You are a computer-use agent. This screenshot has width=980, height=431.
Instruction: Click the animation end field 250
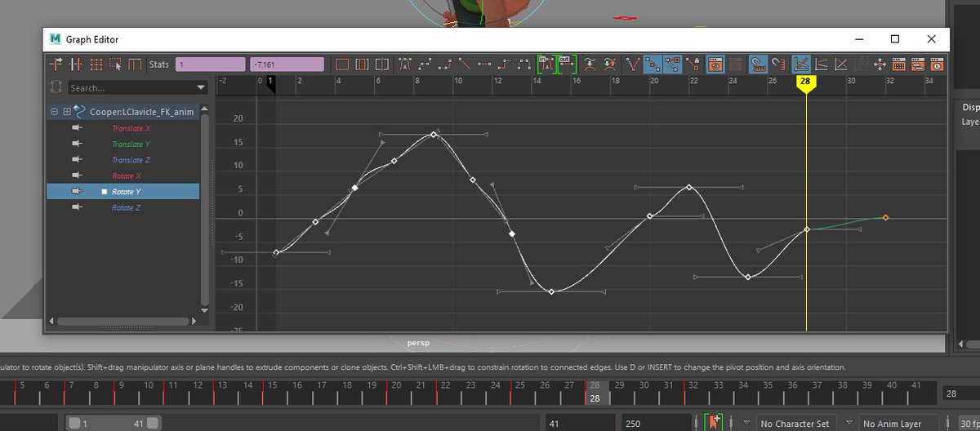[655, 423]
